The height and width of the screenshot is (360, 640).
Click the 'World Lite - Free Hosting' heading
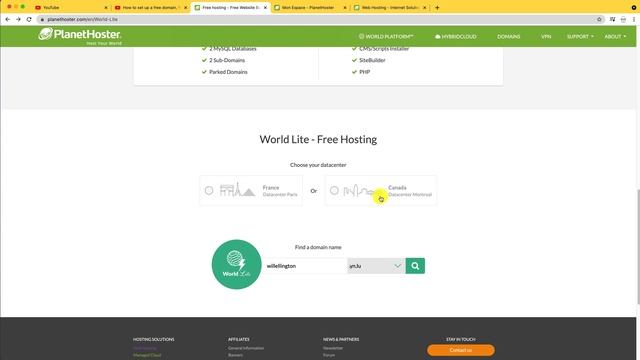point(318,139)
